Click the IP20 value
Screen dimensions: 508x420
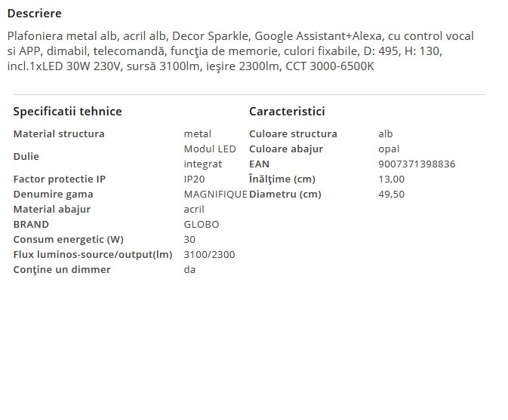pyautogui.click(x=194, y=179)
